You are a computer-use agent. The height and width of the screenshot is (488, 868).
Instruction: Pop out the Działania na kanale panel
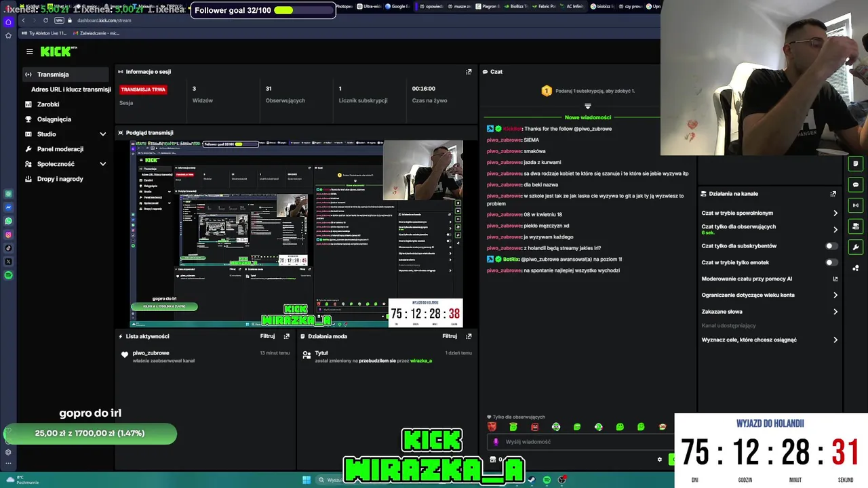833,194
